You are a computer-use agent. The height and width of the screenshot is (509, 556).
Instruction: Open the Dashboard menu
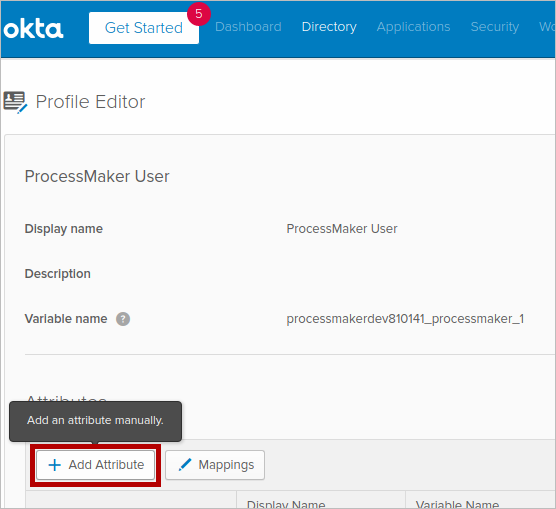pyautogui.click(x=248, y=27)
